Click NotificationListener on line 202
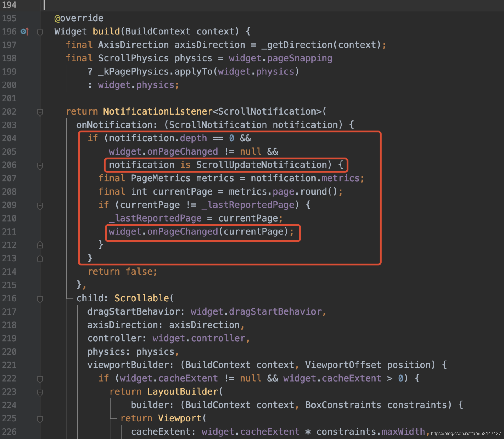This screenshot has height=439, width=504. coord(158,111)
